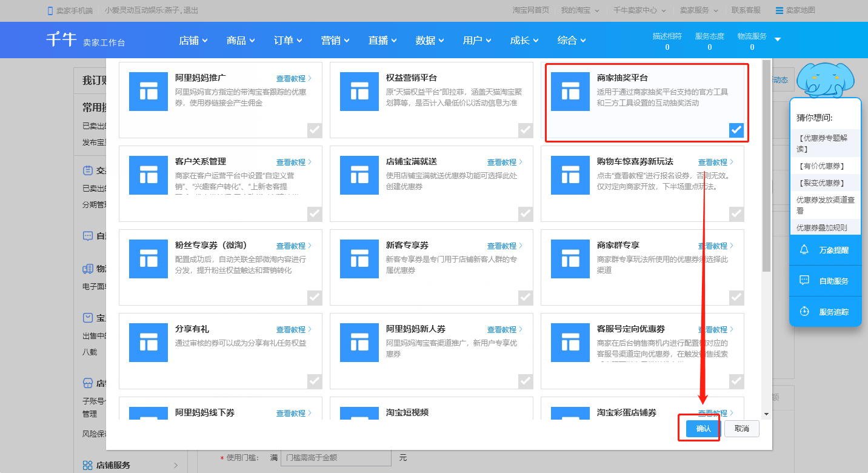Click the phone icon beside 卖家手机端
This screenshot has height=473, width=868.
(x=50, y=10)
